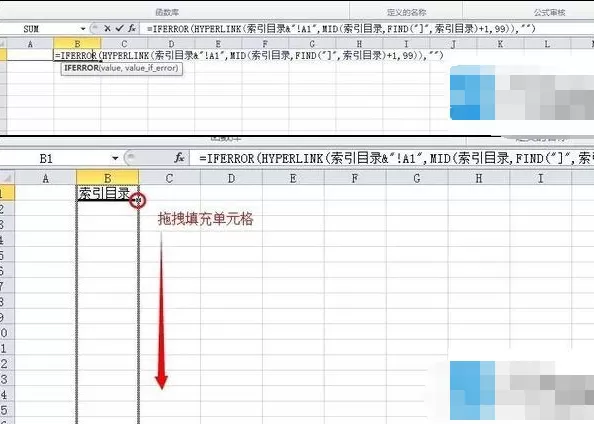Select column G header in lower sheet

click(417, 178)
